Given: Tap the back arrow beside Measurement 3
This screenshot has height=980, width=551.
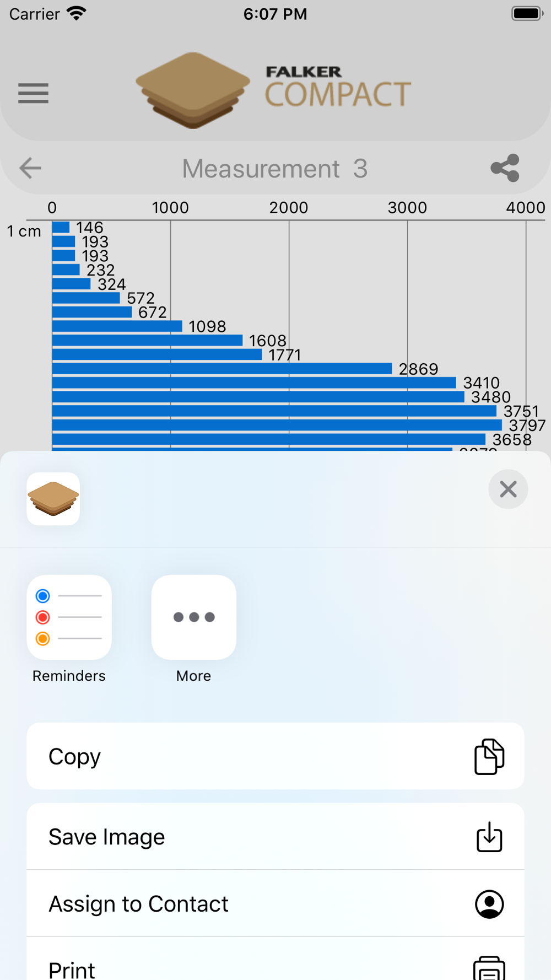Looking at the screenshot, I should (30, 168).
